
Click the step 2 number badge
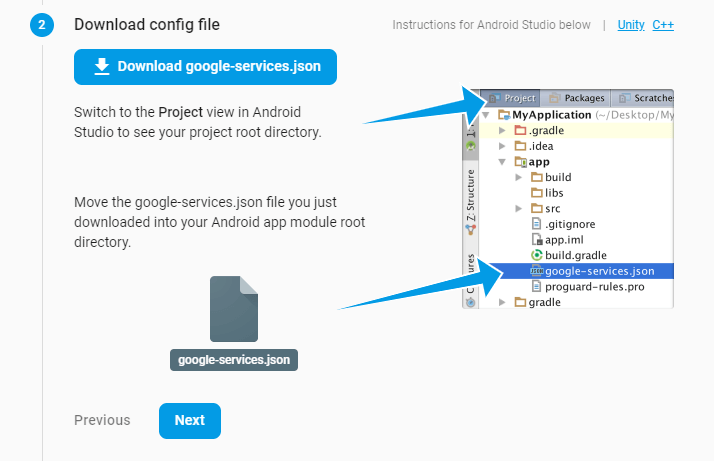coord(42,25)
